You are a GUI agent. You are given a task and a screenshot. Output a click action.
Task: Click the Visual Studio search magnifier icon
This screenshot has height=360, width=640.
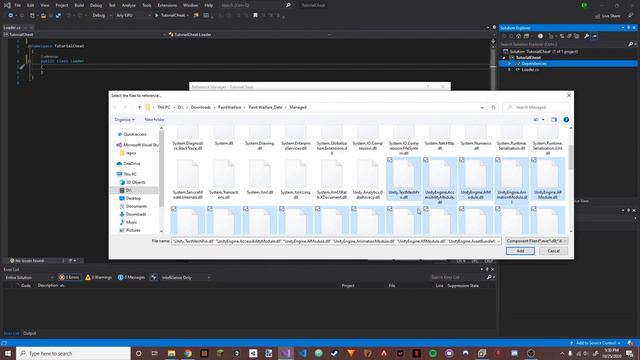[x=288, y=5]
